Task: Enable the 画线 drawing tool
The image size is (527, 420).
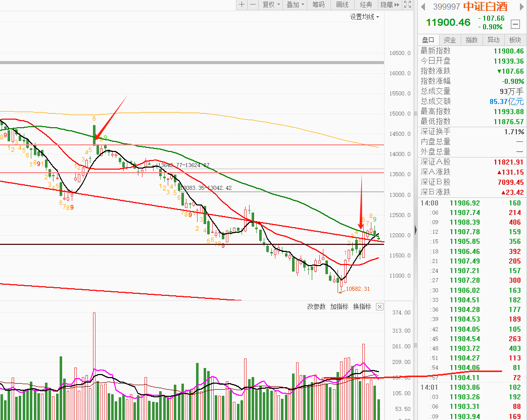Action: [342, 5]
